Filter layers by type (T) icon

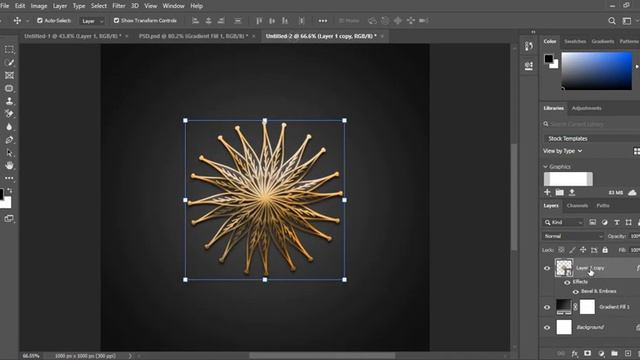[x=617, y=222]
